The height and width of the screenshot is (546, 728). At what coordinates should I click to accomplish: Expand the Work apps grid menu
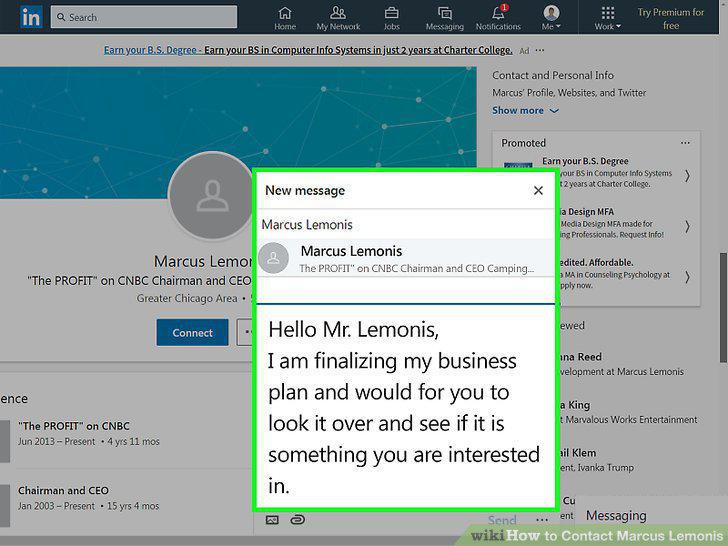tap(608, 19)
